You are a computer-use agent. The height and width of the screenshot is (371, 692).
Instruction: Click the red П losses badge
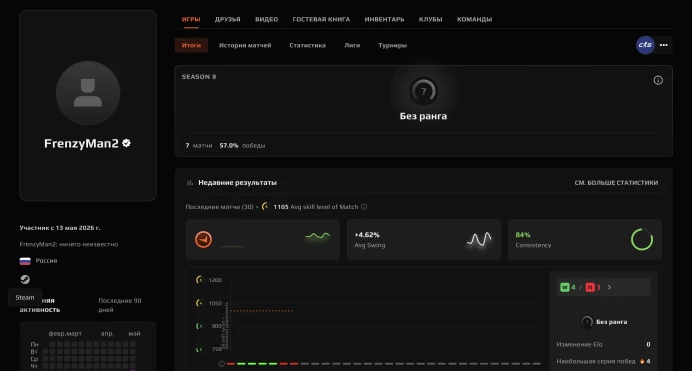pyautogui.click(x=590, y=287)
